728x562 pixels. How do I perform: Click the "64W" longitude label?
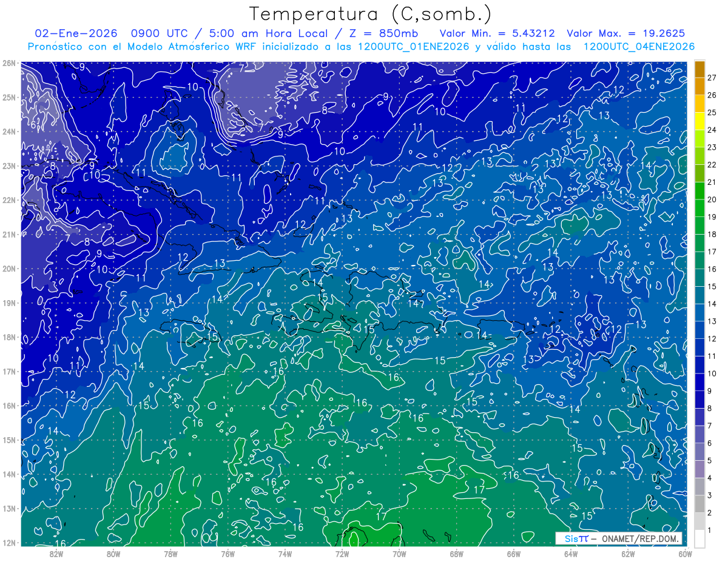pos(571,554)
